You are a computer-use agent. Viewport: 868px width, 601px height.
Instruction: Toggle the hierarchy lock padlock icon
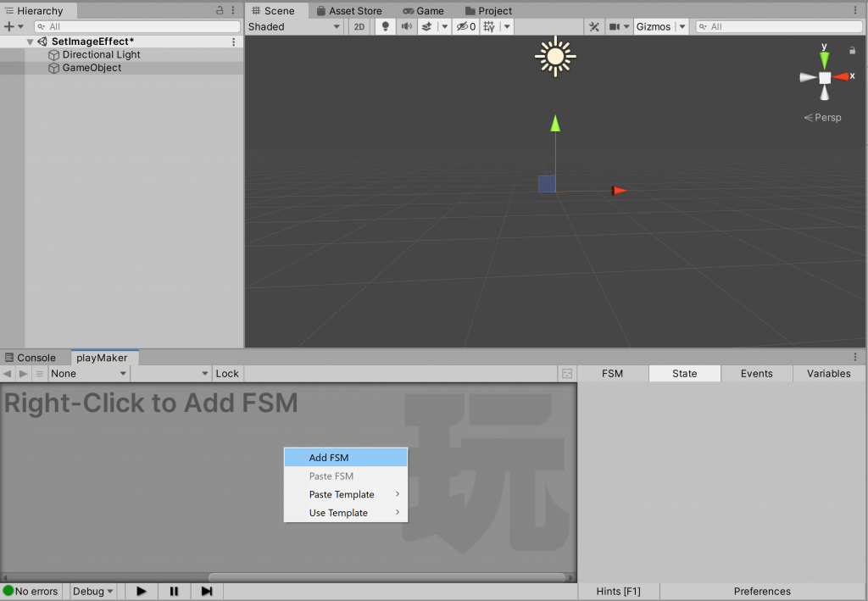(219, 8)
